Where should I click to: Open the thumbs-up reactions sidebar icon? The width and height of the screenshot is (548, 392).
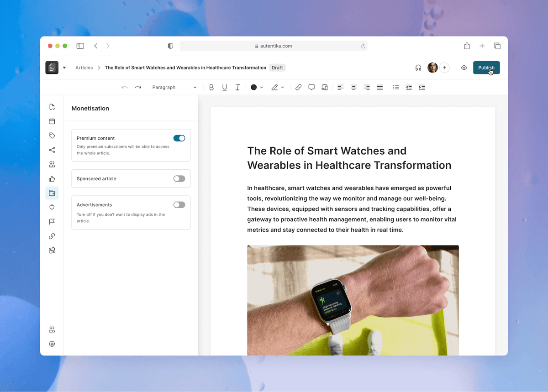pyautogui.click(x=52, y=179)
